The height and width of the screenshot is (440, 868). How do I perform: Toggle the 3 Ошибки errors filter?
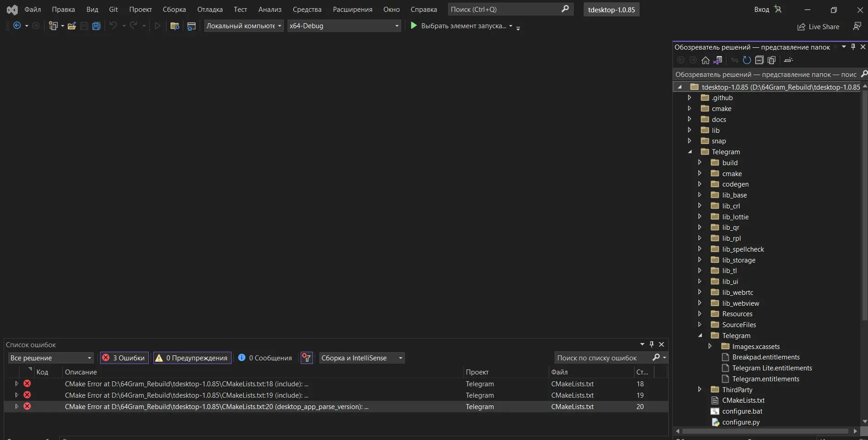pyautogui.click(x=124, y=358)
